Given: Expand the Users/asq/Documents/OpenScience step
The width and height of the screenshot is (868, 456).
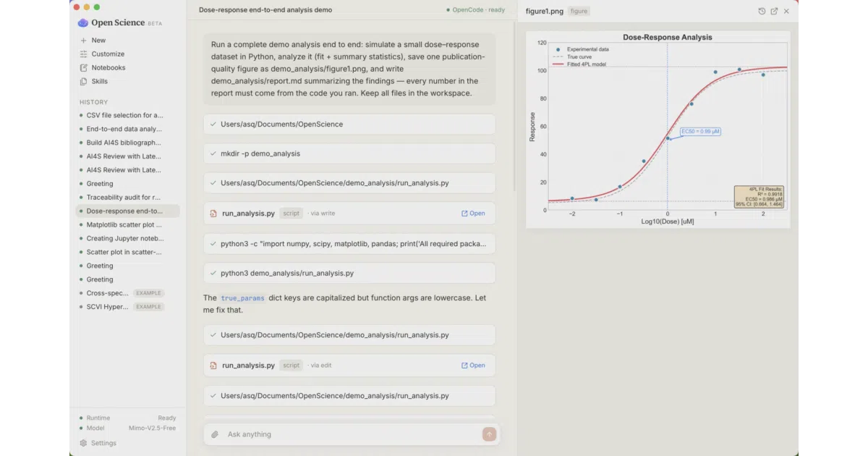Looking at the screenshot, I should tap(349, 124).
